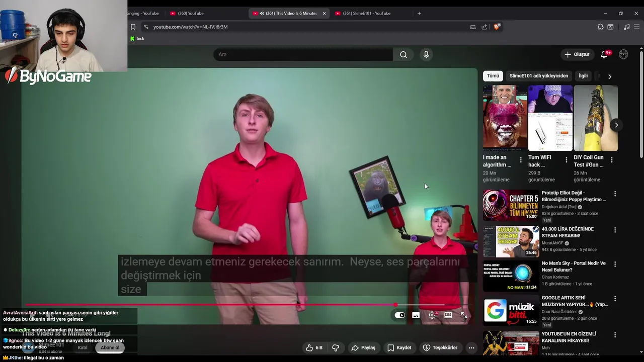Open options for 'i made an algorithm' short

coord(521,160)
